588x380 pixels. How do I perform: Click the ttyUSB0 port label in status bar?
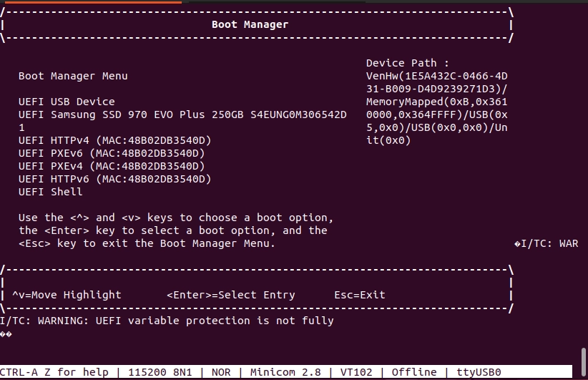tap(478, 372)
